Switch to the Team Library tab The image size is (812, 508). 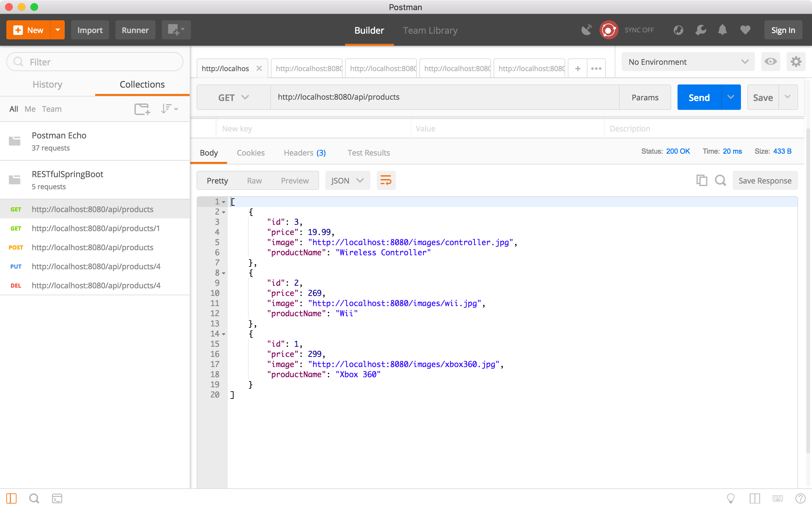coord(430,30)
